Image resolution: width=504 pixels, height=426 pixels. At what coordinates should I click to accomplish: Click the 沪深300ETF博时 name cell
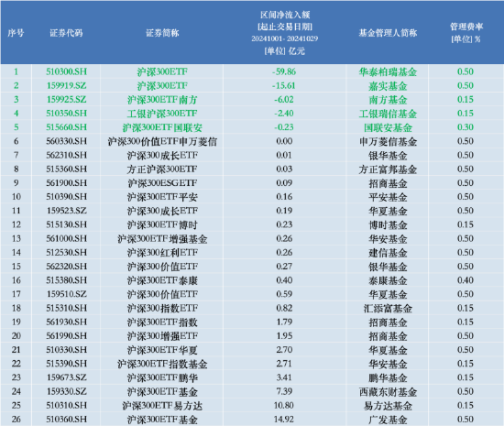click(162, 224)
